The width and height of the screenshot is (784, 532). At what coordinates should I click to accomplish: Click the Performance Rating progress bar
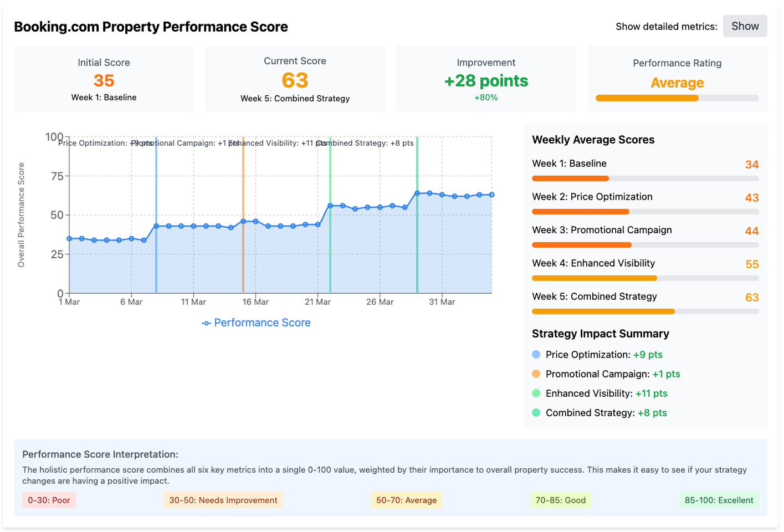677,98
